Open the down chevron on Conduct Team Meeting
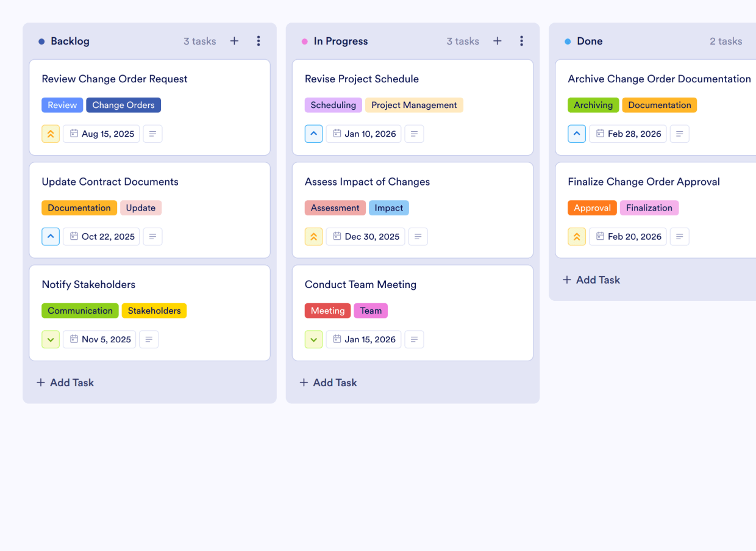 point(313,339)
